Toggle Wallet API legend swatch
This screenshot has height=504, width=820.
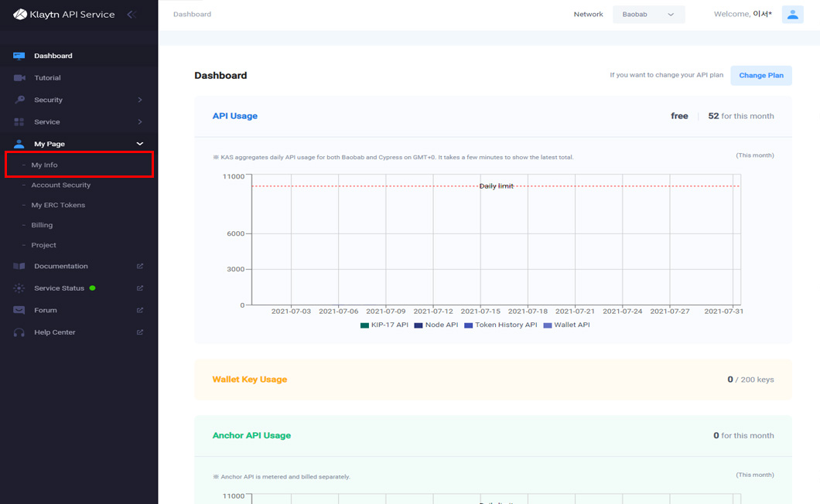[x=548, y=325]
